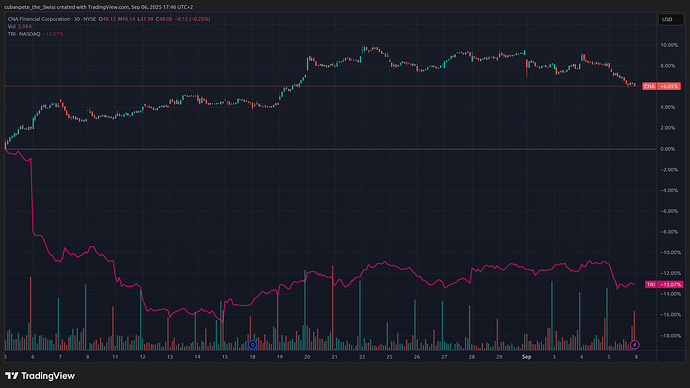Click the purple earnings lightning marker
Viewport: 690px width, 388px height.
coord(635,344)
